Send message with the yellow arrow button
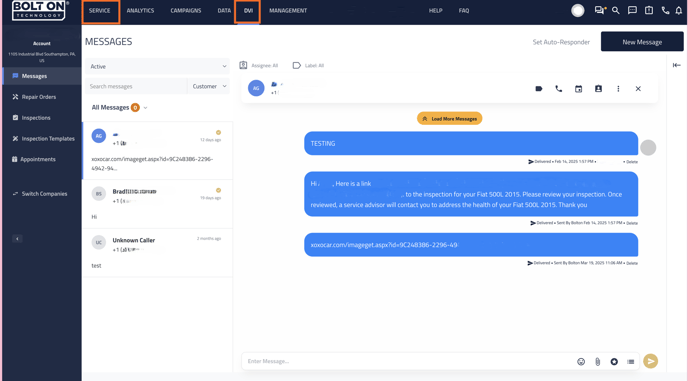The image size is (688, 381). point(651,361)
